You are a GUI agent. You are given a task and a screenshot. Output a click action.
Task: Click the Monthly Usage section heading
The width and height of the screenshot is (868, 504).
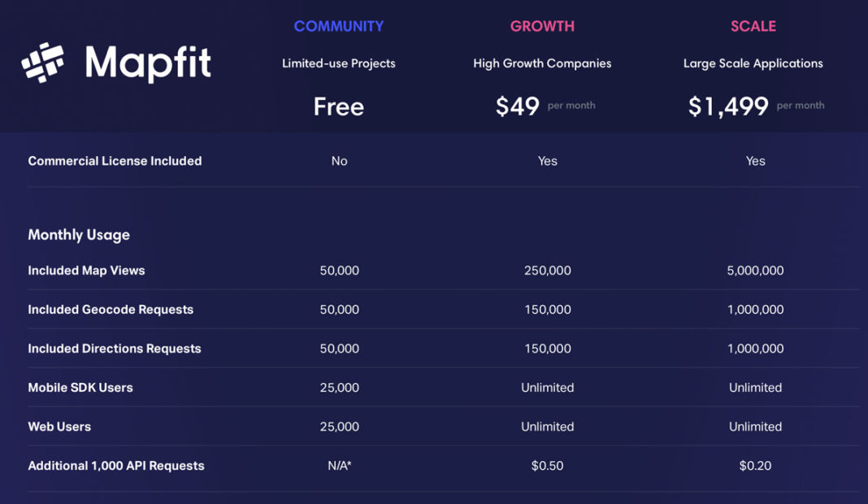[x=79, y=235]
